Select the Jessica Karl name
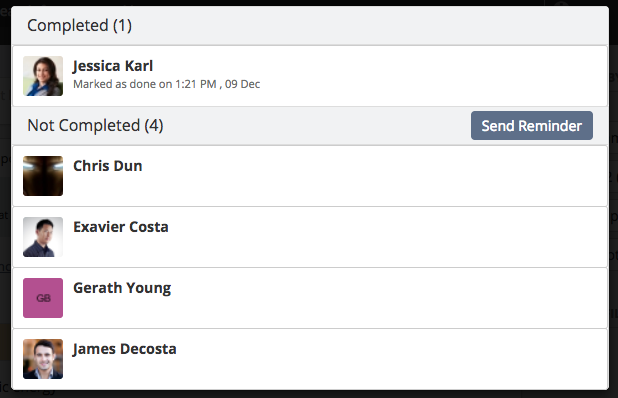Viewport: 618px width, 398px height. [113, 66]
